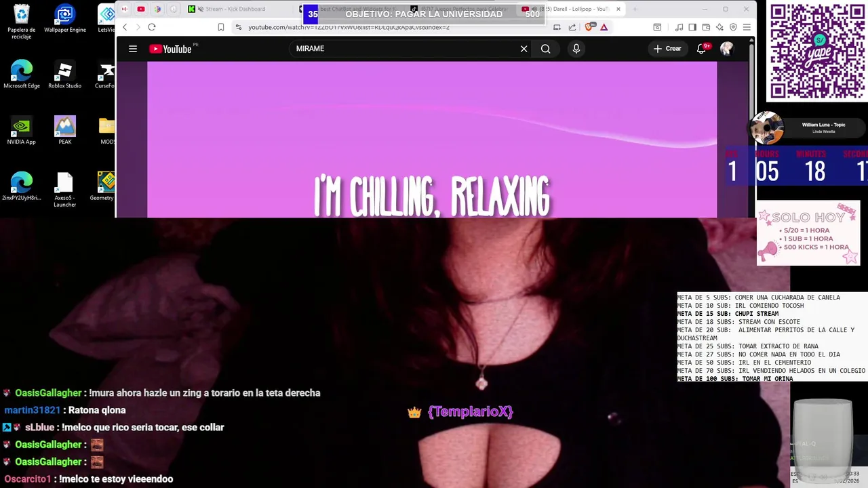Launch Roblox Studio desktop shortcut

65,75
